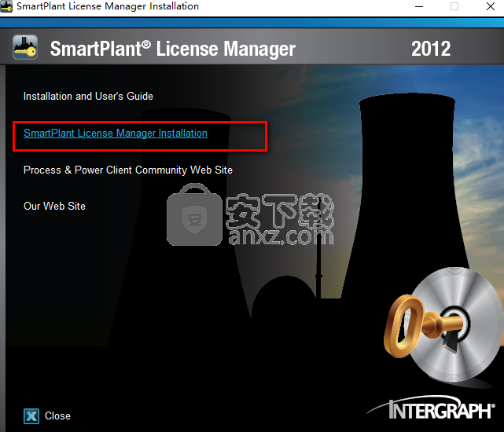Open the Our Web Site link
The height and width of the screenshot is (432, 504).
tap(54, 206)
